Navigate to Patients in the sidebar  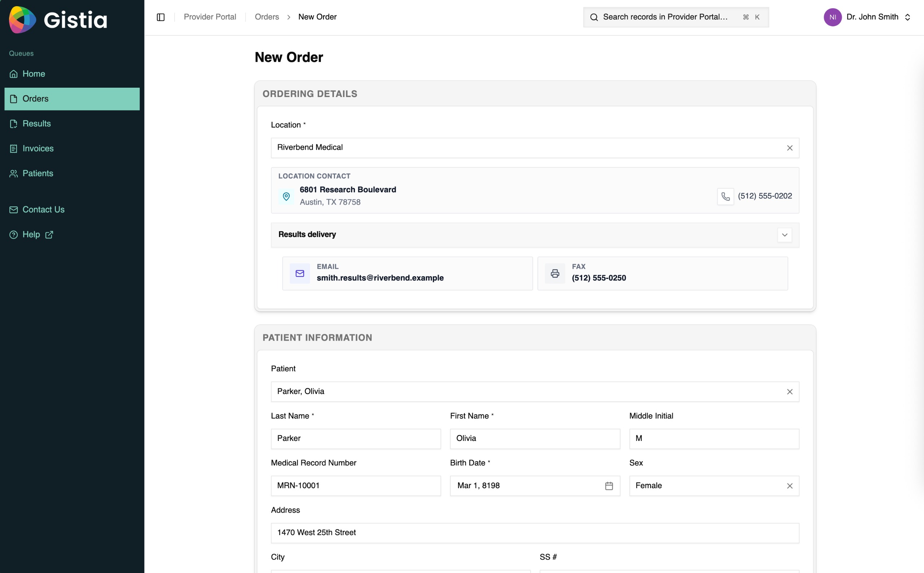point(72,174)
